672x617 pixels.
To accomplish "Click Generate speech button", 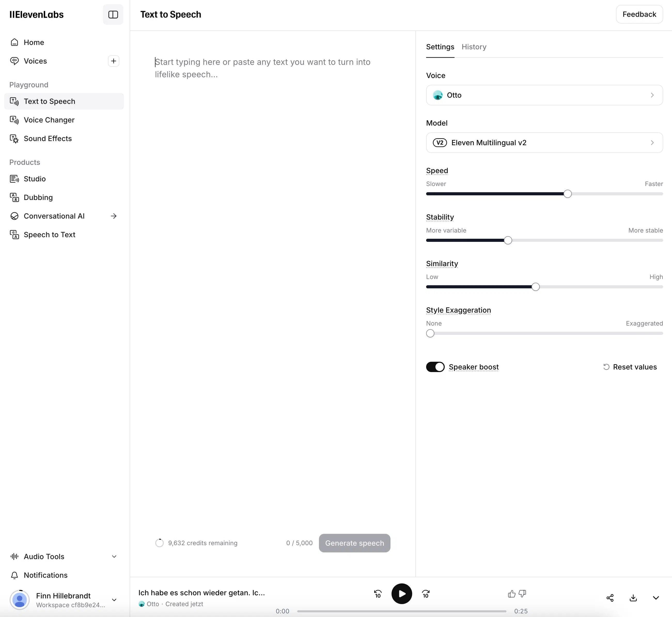I will click(354, 543).
